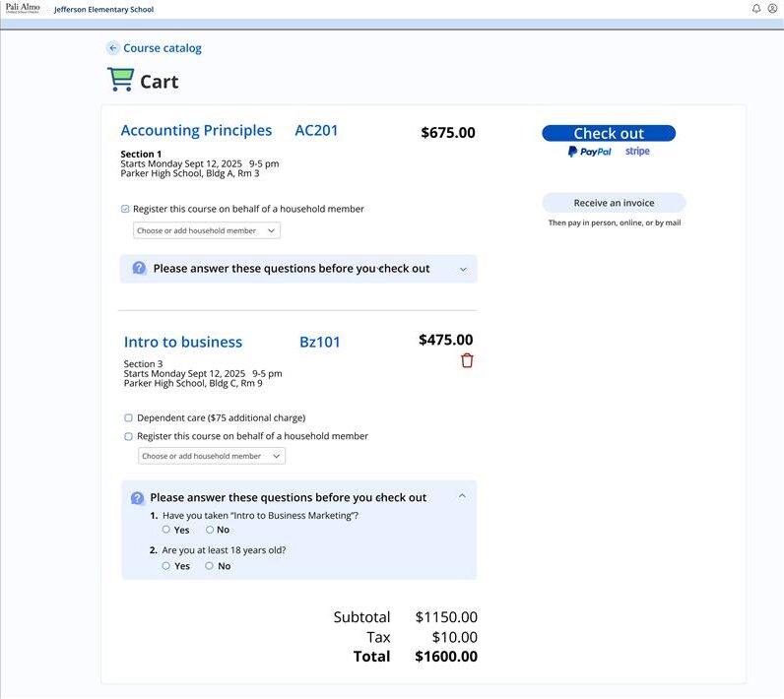The width and height of the screenshot is (784, 699).
Task: Select Yes for Intro to Business Marketing question
Action: click(166, 530)
